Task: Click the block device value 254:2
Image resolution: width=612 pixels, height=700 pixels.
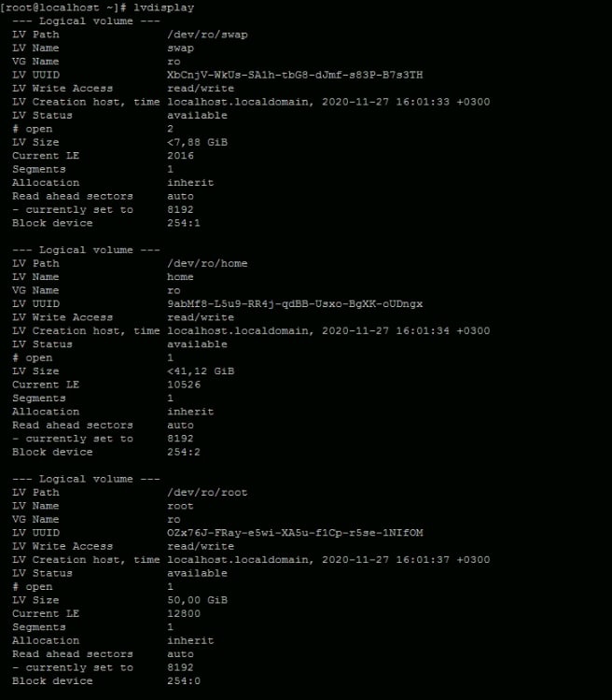Action: tap(184, 452)
